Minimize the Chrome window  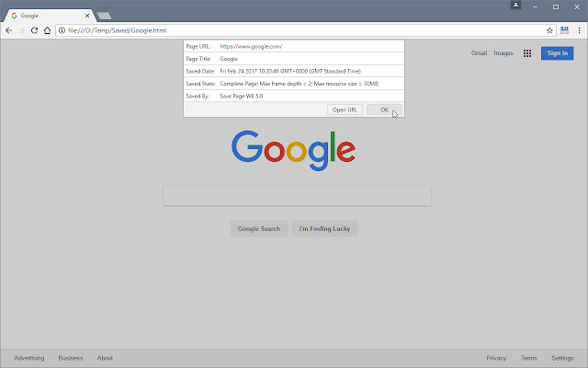pyautogui.click(x=535, y=6)
